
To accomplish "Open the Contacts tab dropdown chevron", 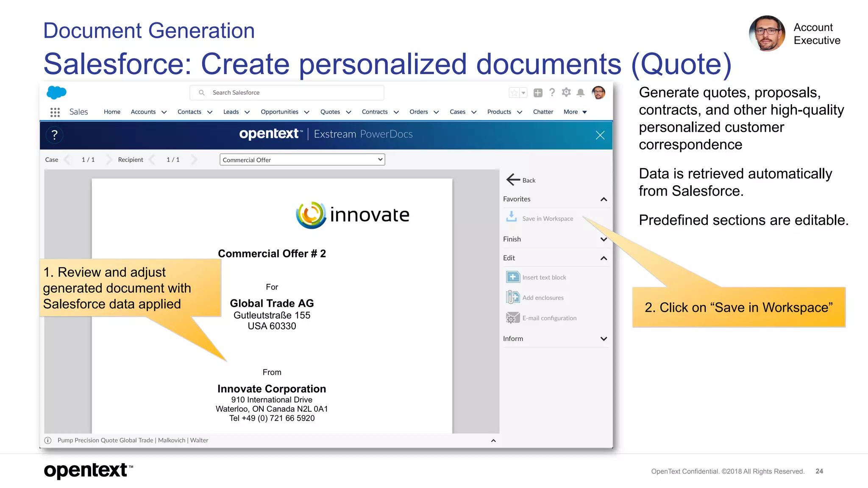I will [x=210, y=112].
